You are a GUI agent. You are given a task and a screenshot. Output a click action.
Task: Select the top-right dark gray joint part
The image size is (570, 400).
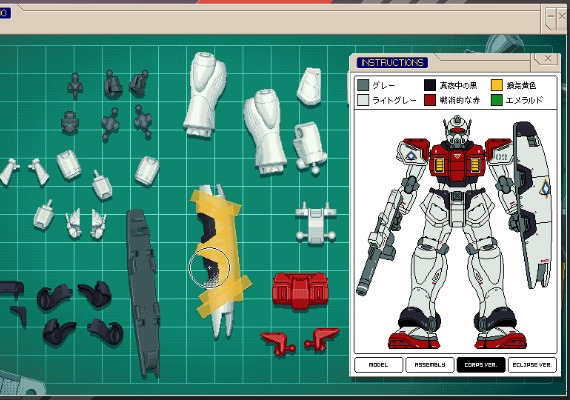[x=139, y=84]
